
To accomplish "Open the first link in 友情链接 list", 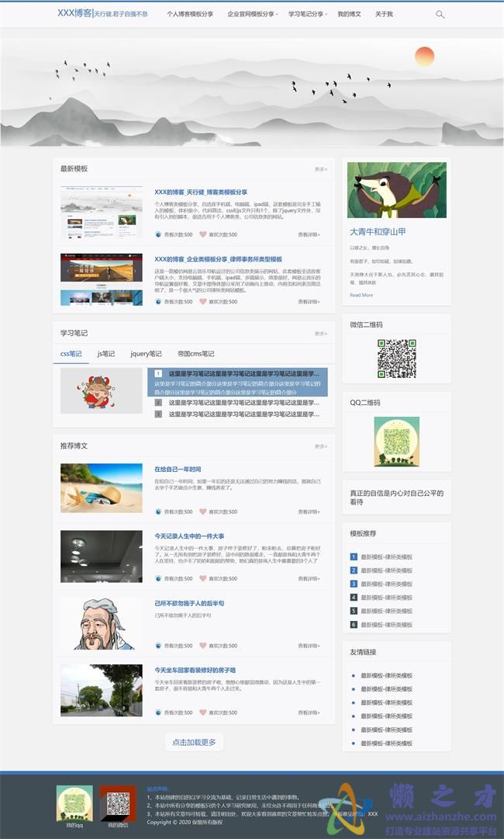I will tap(386, 675).
